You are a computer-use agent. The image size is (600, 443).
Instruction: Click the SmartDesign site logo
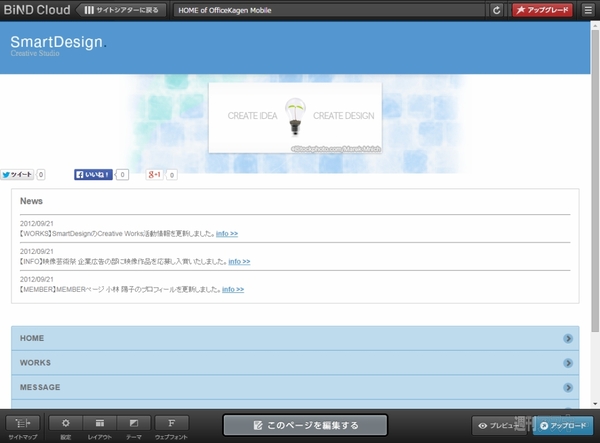58,42
